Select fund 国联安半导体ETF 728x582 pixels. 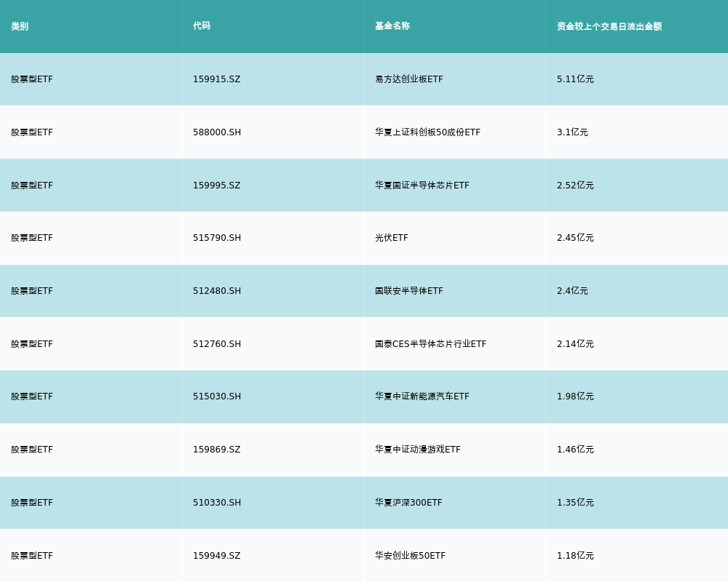(x=409, y=291)
